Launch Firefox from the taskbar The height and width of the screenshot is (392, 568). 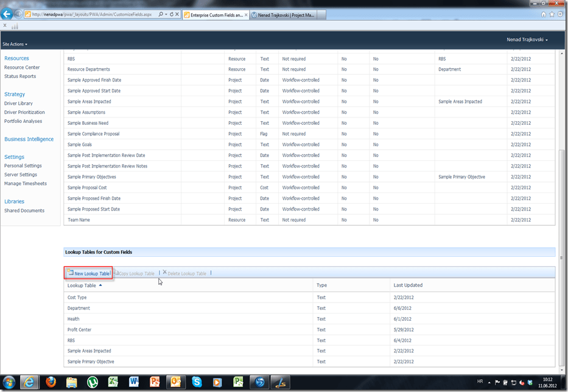(51, 382)
